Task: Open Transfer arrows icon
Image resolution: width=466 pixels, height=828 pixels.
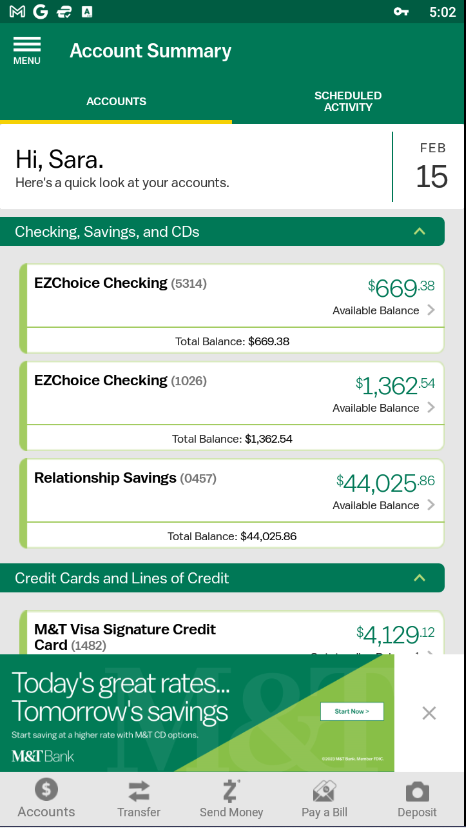Action: pos(138,791)
